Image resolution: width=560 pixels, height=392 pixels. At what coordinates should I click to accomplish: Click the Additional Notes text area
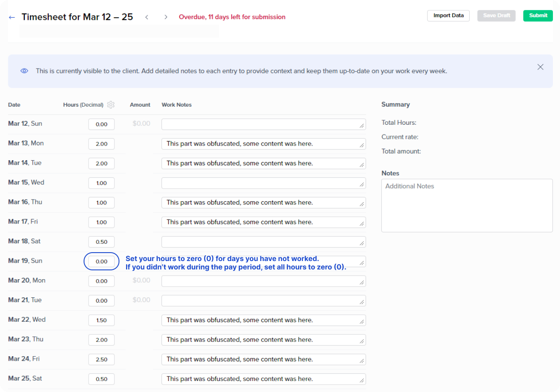(x=467, y=205)
